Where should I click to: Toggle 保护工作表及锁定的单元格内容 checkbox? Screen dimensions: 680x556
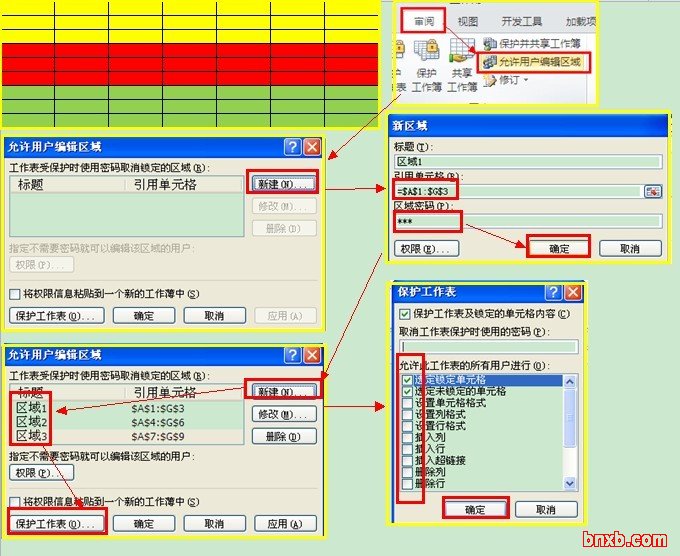404,314
